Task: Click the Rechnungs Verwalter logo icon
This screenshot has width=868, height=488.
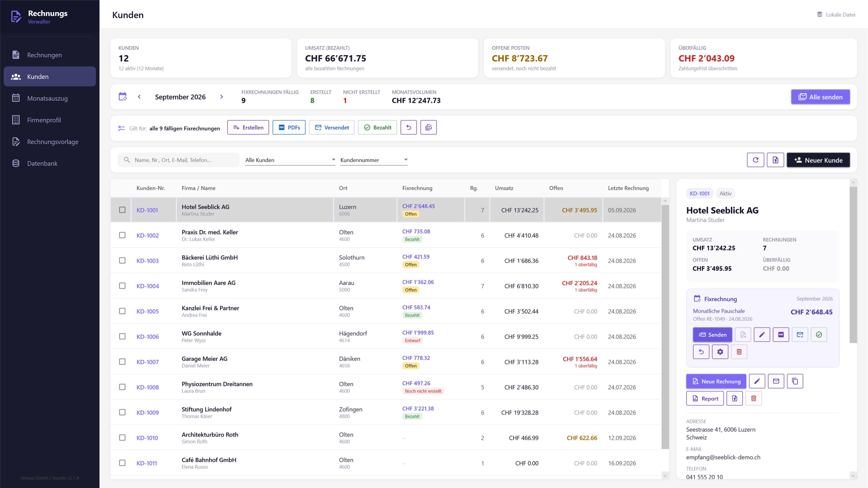Action: (x=16, y=17)
